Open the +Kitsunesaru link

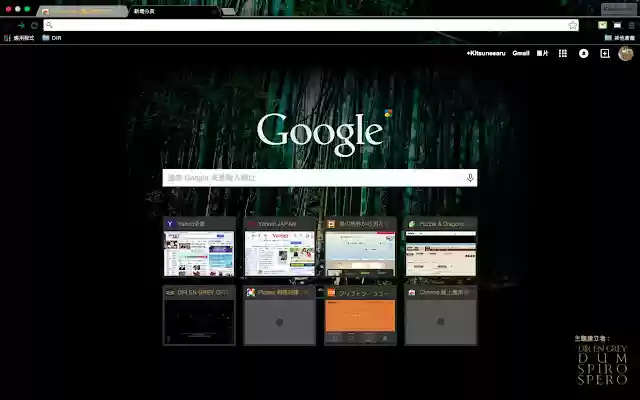[x=486, y=53]
